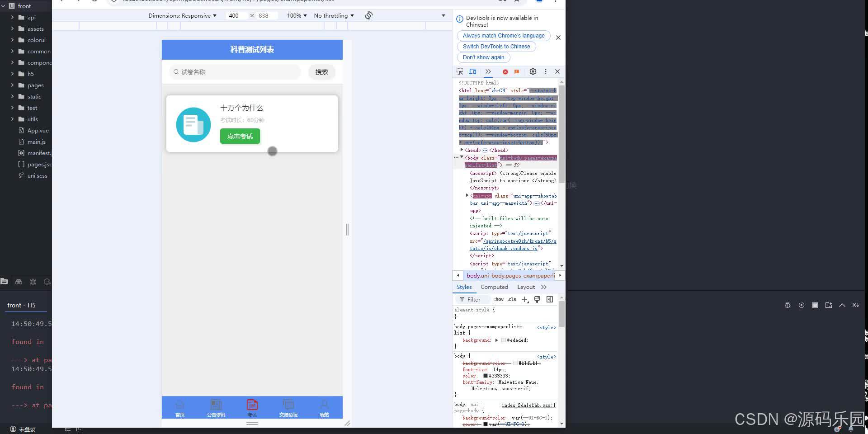This screenshot has width=868, height=434.
Task: Click the red console errors icon
Action: tap(505, 71)
